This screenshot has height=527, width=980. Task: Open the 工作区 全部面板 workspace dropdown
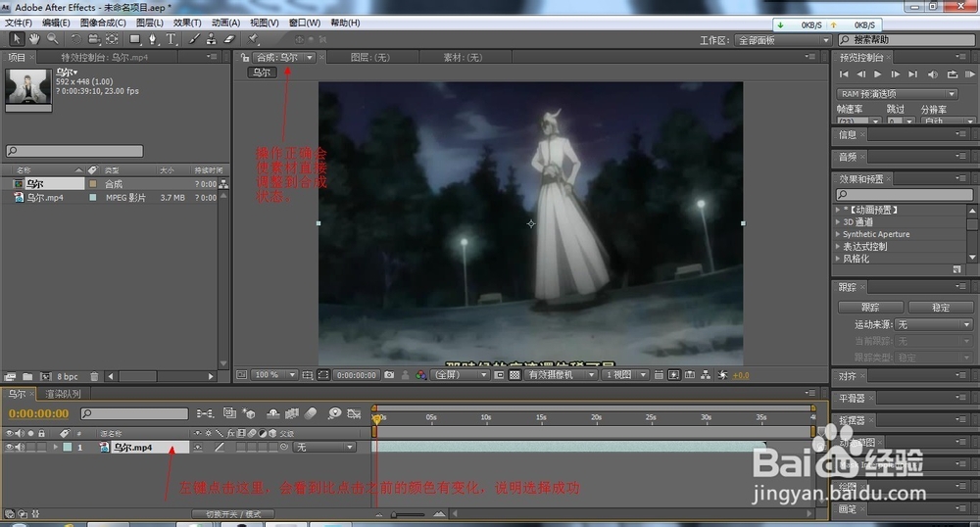click(x=782, y=40)
